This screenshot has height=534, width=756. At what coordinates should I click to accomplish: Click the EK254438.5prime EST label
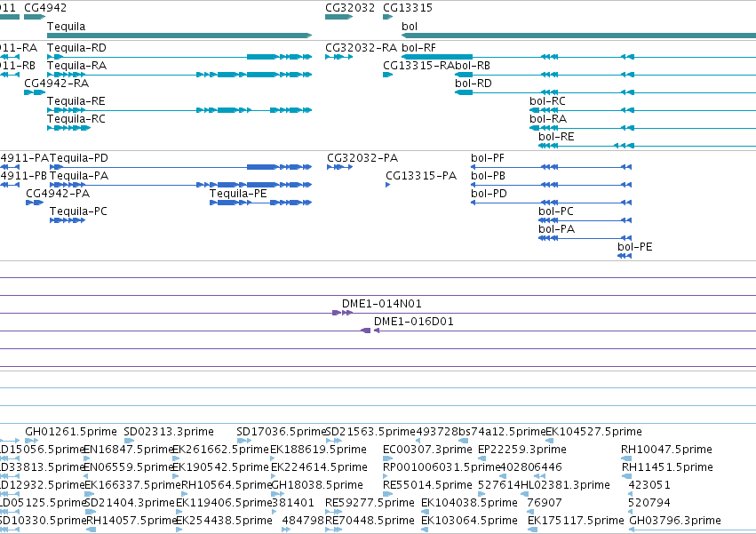[x=224, y=521]
